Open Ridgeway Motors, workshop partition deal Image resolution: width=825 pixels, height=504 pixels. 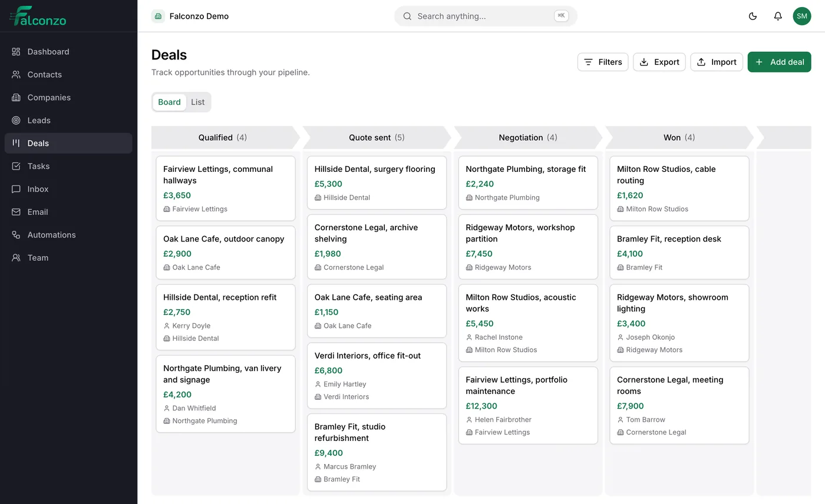[x=528, y=247]
